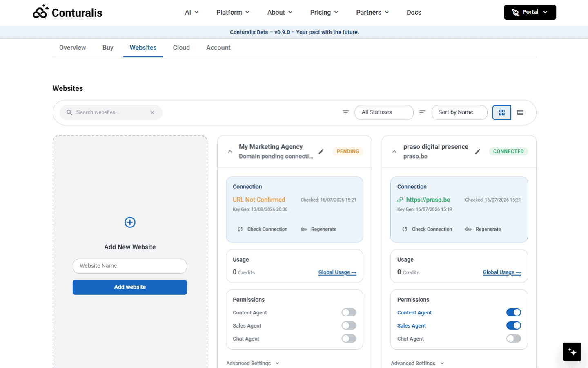Open the AI menu
Screen dimensions: 588x368
(x=192, y=12)
